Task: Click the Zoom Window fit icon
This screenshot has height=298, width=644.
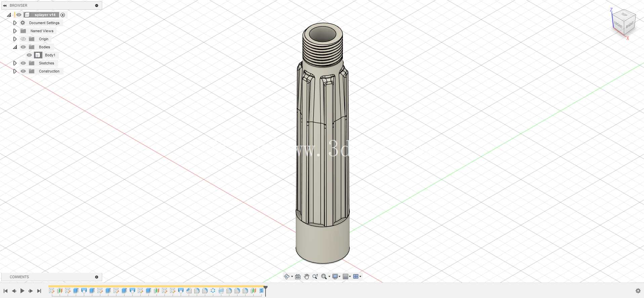Action: point(324,277)
